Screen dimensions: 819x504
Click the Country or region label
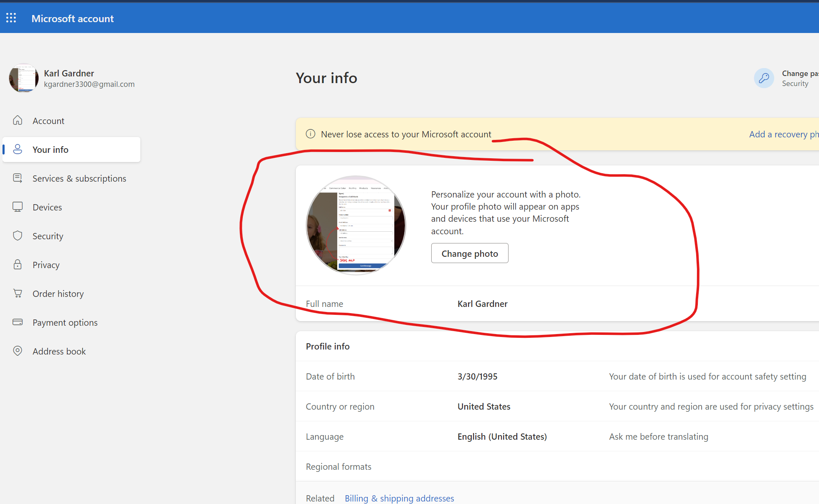(x=340, y=406)
